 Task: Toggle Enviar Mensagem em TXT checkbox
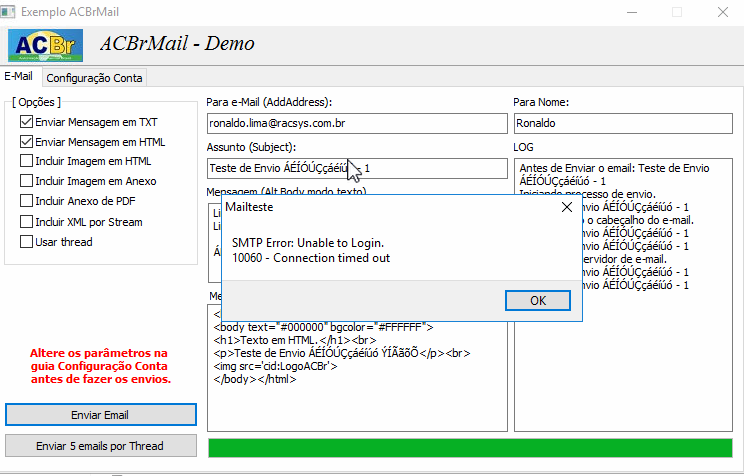tap(27, 122)
